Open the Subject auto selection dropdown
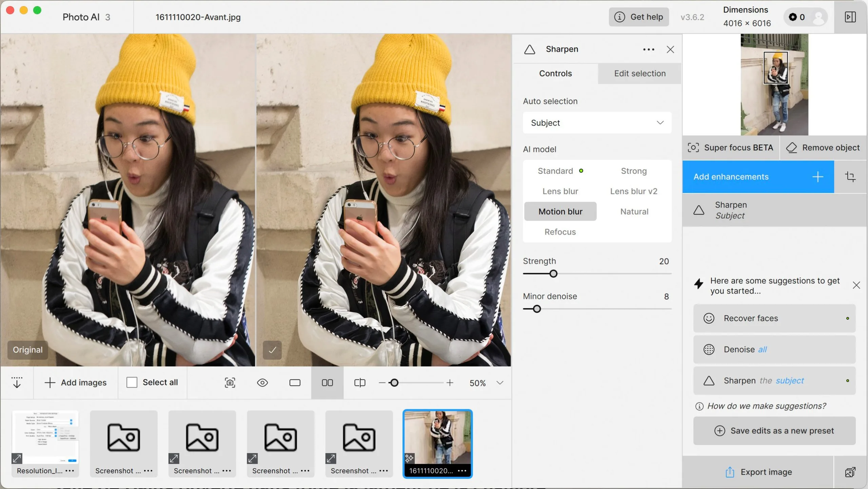Image resolution: width=868 pixels, height=489 pixels. pos(597,123)
